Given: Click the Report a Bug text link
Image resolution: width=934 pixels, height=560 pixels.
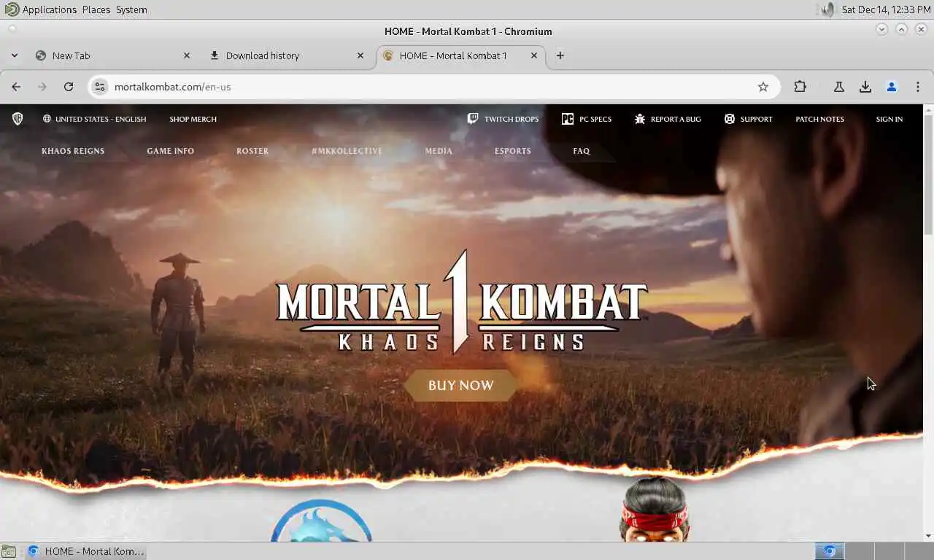Looking at the screenshot, I should (x=676, y=119).
